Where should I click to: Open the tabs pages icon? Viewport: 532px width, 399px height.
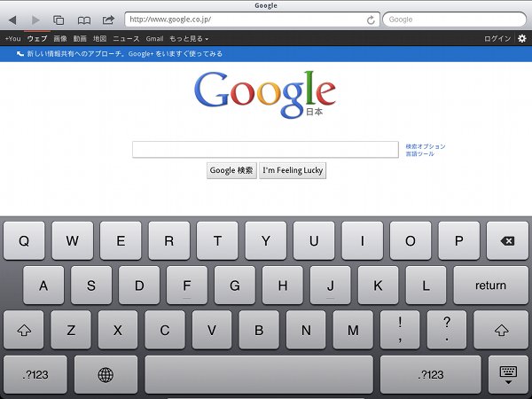point(59,20)
